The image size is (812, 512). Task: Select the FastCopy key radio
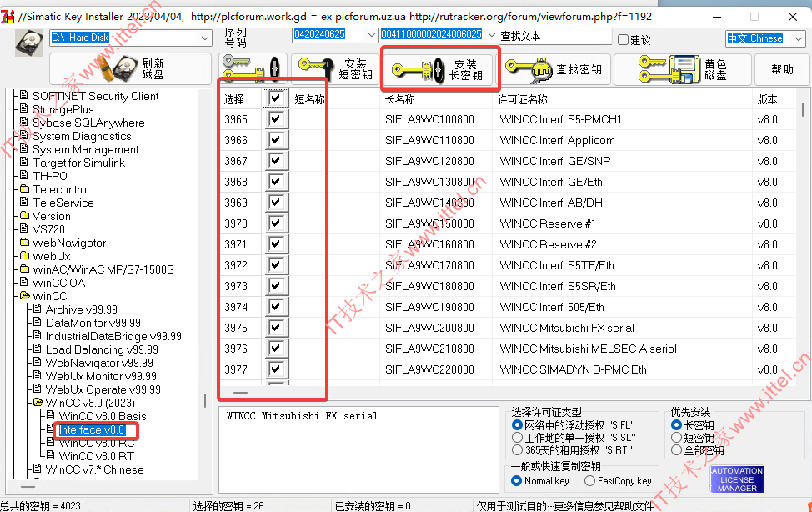pyautogui.click(x=590, y=481)
